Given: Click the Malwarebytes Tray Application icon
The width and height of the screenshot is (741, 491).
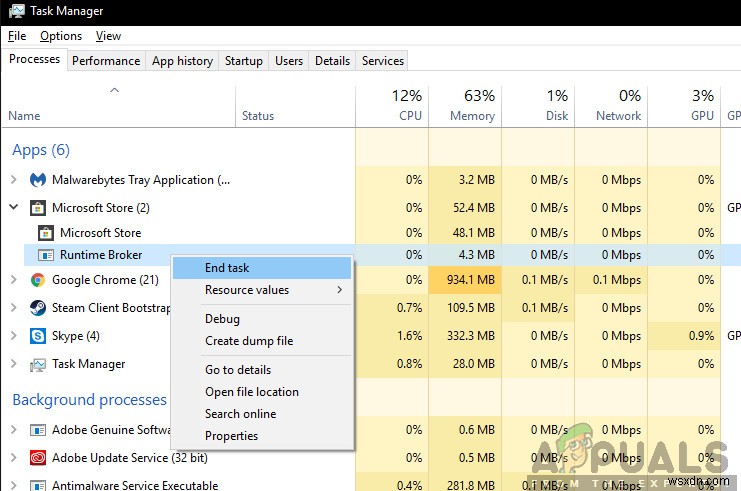Looking at the screenshot, I should pyautogui.click(x=38, y=180).
